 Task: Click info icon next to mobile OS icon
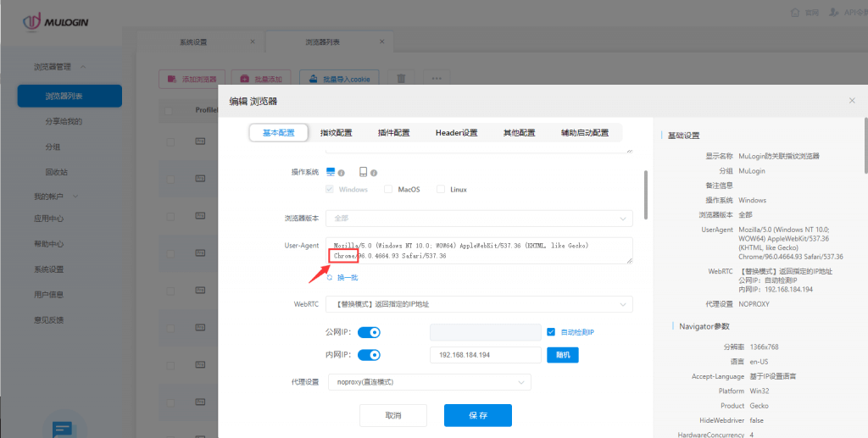pyautogui.click(x=374, y=173)
